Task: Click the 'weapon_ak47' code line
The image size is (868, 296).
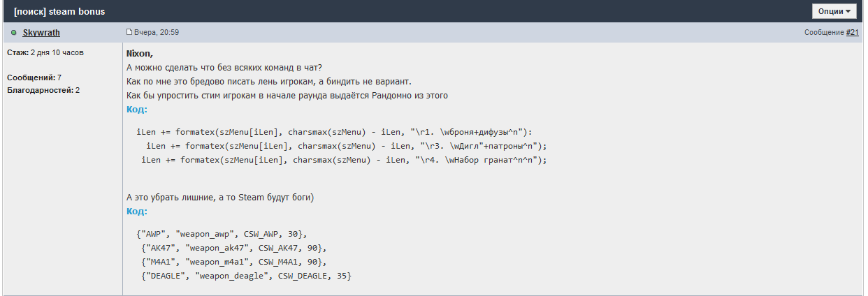Action: coord(233,248)
